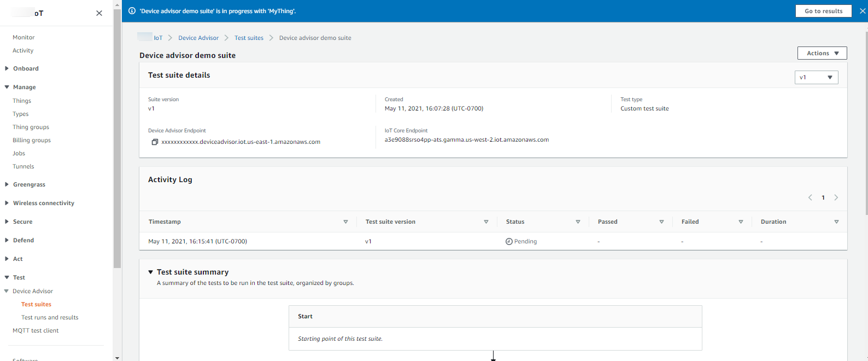The height and width of the screenshot is (361, 868).
Task: Open the Actions dropdown menu
Action: [822, 53]
